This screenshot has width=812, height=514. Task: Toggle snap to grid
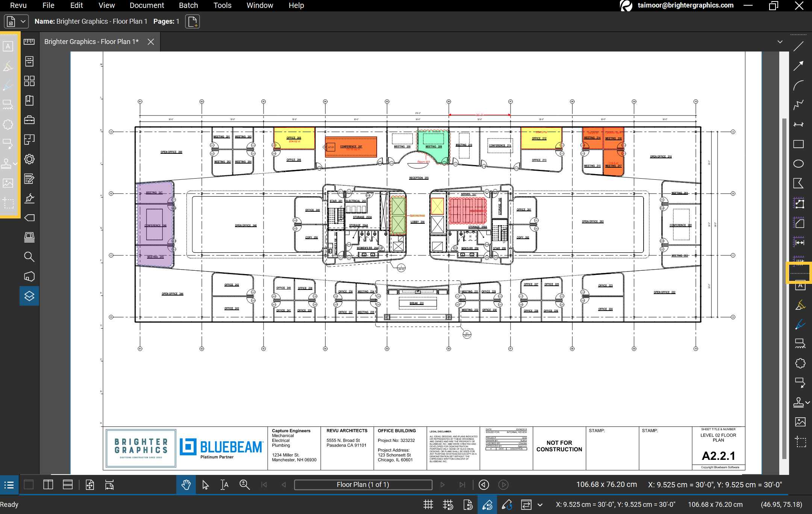pos(448,505)
